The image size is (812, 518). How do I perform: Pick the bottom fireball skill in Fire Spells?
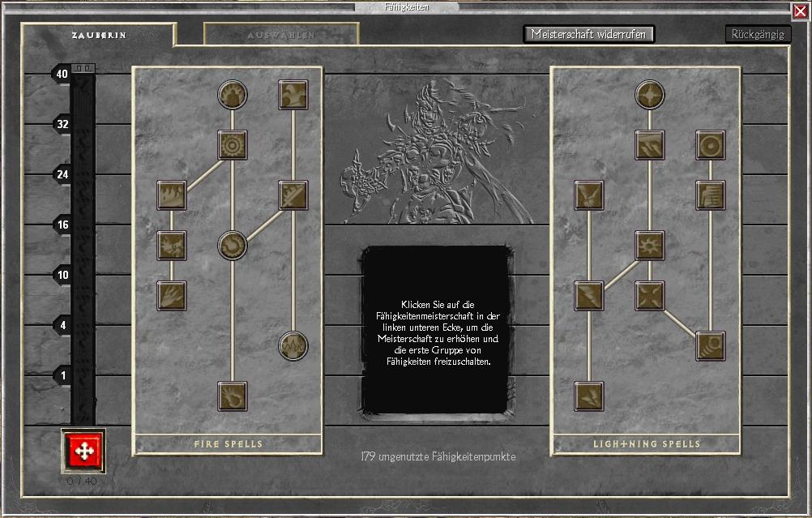233,396
